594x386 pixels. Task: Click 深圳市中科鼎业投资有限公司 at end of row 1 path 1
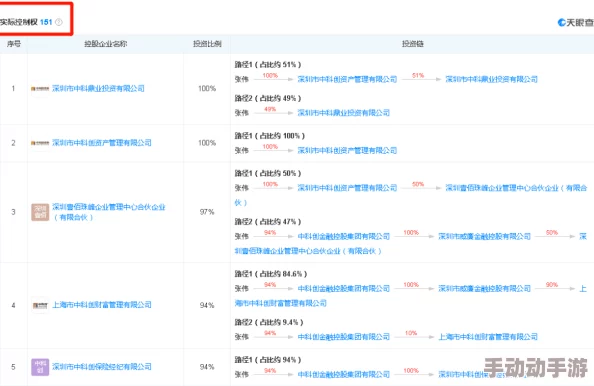(x=491, y=79)
